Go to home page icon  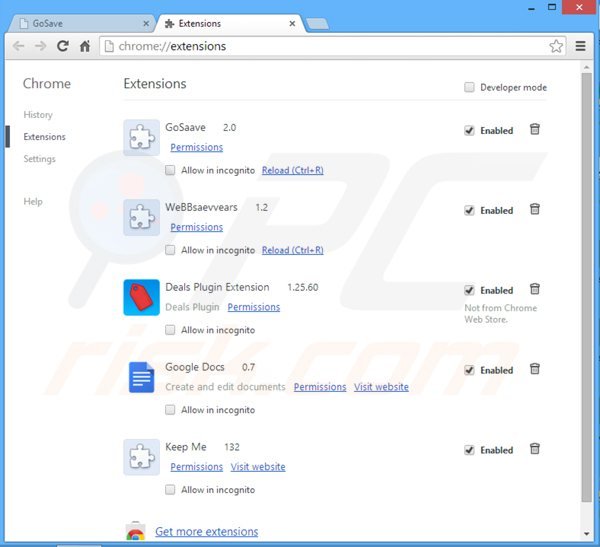tap(85, 46)
